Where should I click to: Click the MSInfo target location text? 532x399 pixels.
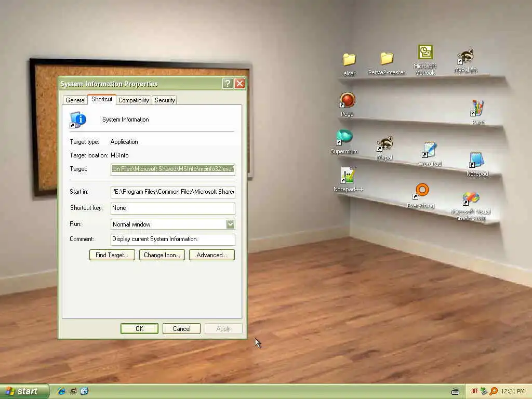(120, 155)
